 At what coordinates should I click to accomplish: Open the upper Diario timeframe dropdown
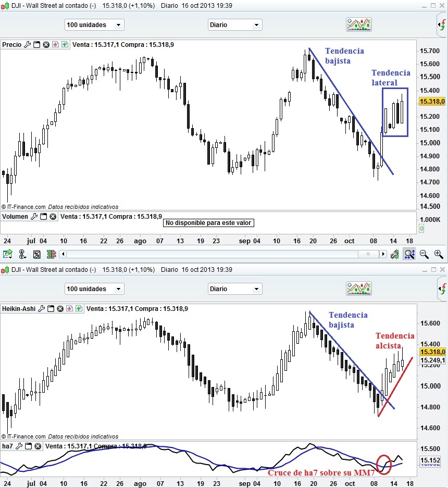point(235,25)
